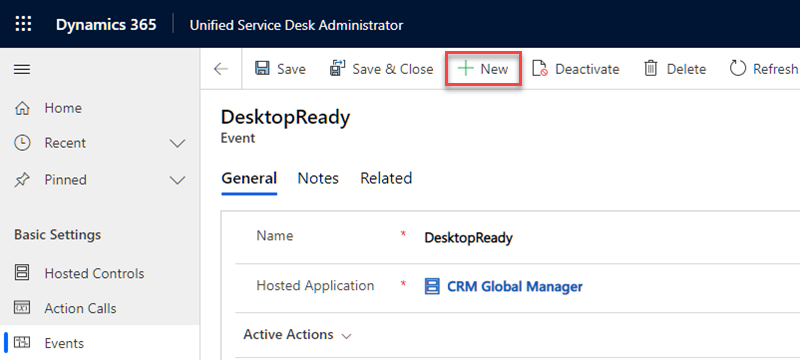Click the Refresh circular arrow icon

(738, 68)
